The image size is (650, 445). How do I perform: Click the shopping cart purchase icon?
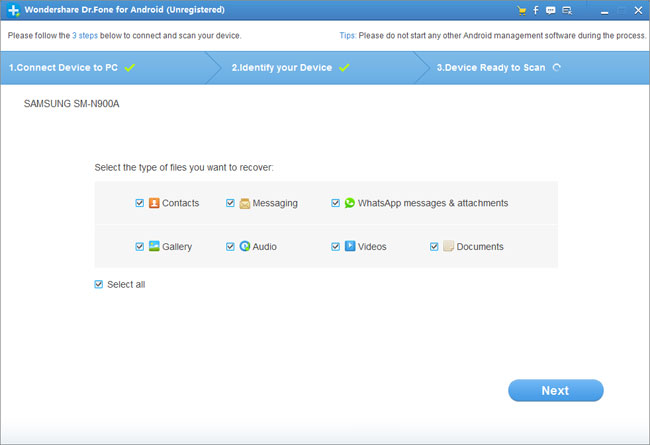522,11
